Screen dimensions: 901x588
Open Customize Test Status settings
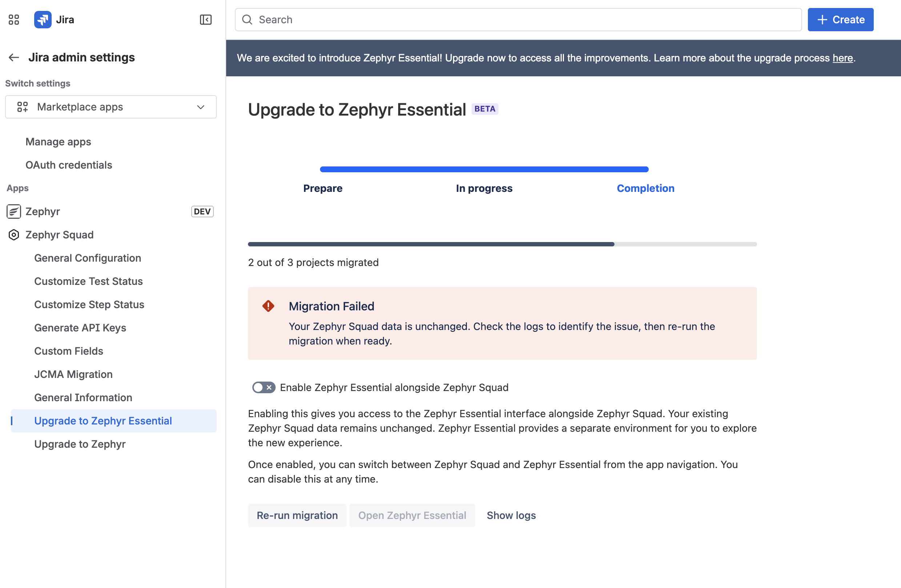[x=89, y=281]
